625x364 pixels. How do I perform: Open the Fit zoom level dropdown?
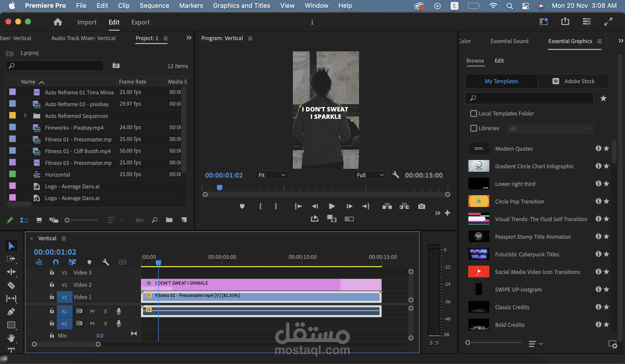[x=272, y=175]
